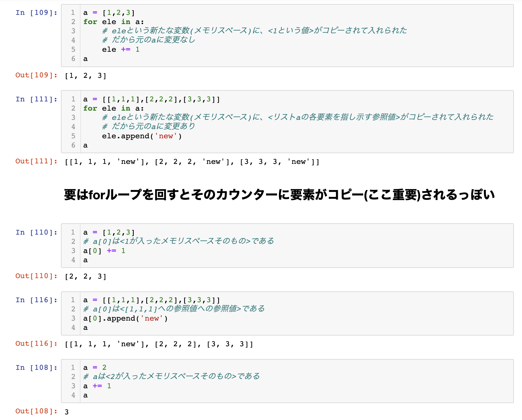Screen dimensions: 522x420
Task: Click the output list with 'new' in every sublist
Action: 192,162
